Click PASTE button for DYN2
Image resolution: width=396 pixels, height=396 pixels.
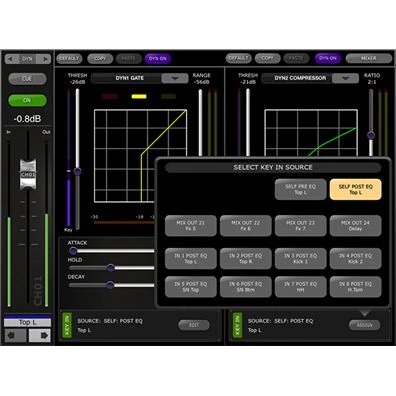pyautogui.click(x=296, y=58)
